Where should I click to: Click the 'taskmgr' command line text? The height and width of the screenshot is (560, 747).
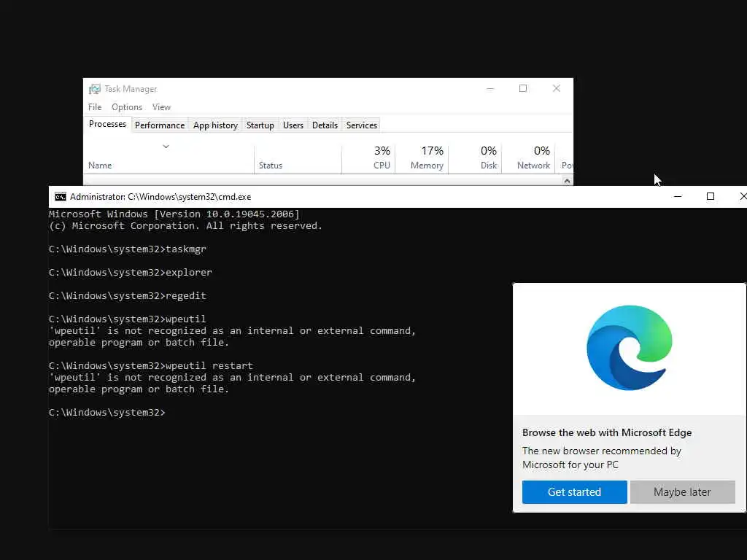(128, 249)
